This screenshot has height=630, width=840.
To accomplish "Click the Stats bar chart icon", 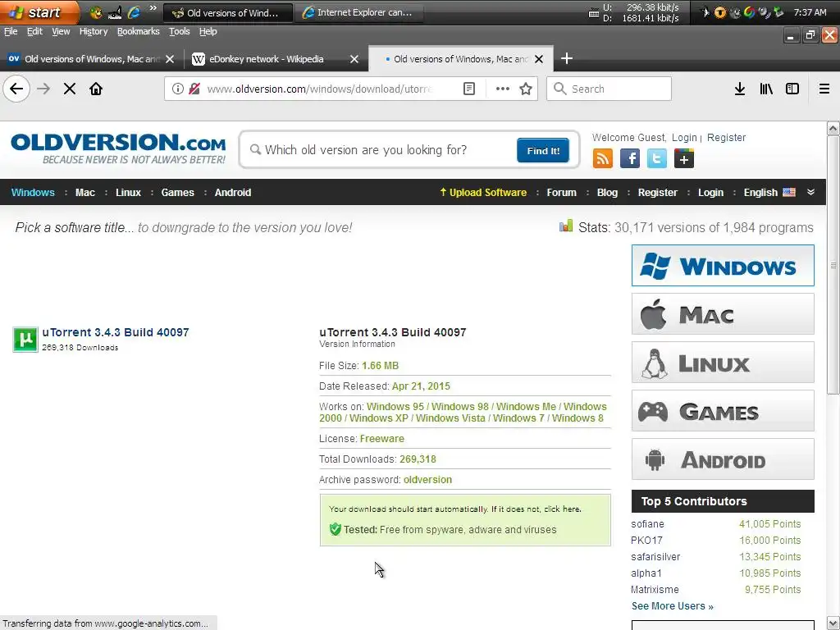I will [x=566, y=226].
